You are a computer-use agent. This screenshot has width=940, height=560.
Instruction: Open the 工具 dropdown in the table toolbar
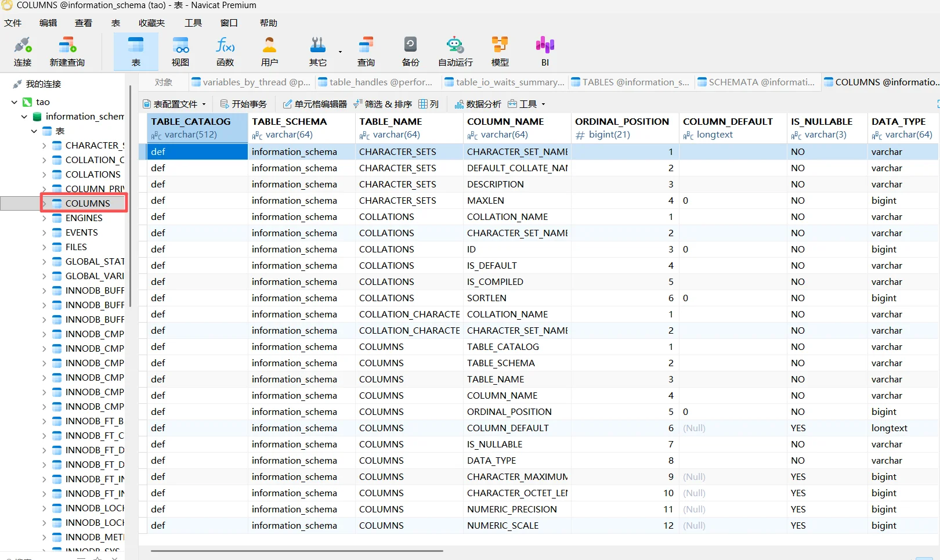click(527, 104)
